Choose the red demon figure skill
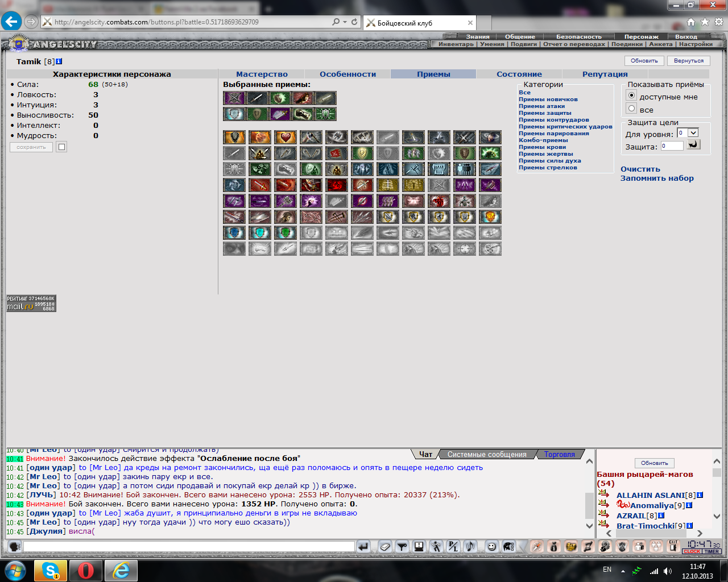The height and width of the screenshot is (582, 728). pyautogui.click(x=439, y=201)
